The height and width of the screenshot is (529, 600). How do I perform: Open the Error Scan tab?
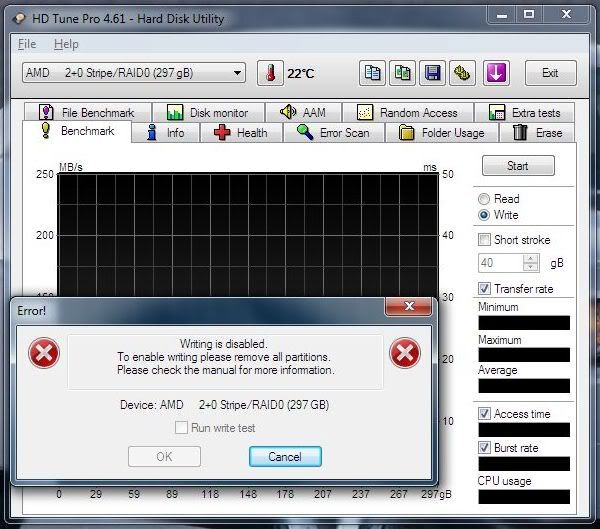coord(334,133)
